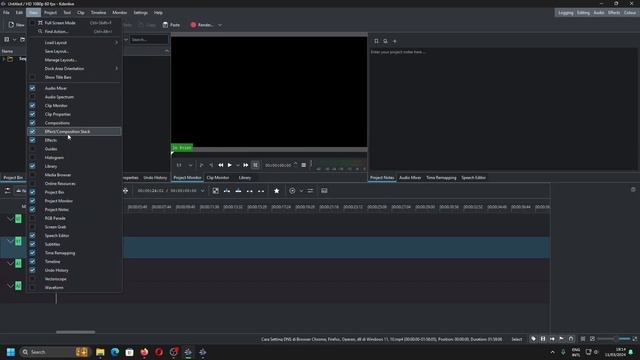Switch to the Clip Monitor tab
This screenshot has width=640, height=360.
tap(218, 178)
